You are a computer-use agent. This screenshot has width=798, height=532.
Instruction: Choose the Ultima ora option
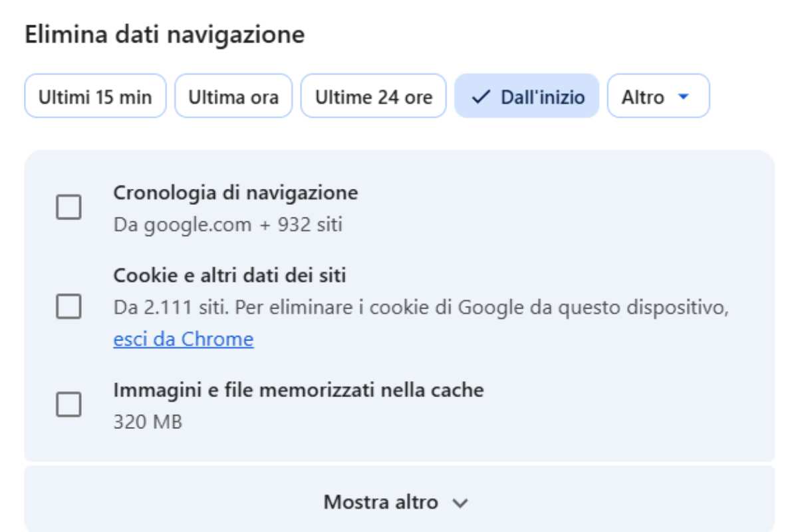(x=233, y=96)
